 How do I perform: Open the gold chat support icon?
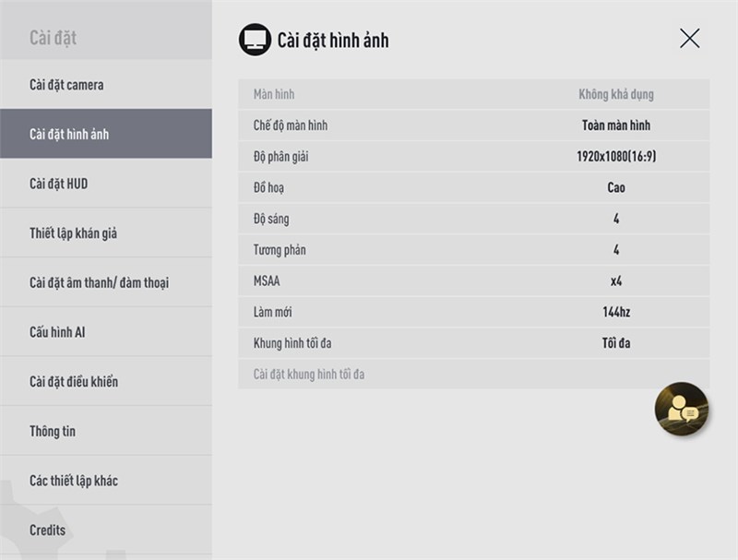pyautogui.click(x=681, y=409)
